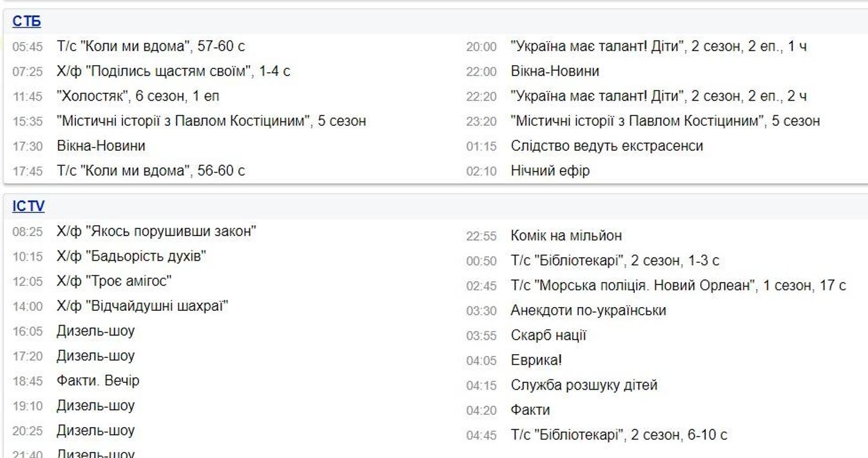Click Факти. Вечір at 18:45
868x458 pixels.
click(x=98, y=381)
